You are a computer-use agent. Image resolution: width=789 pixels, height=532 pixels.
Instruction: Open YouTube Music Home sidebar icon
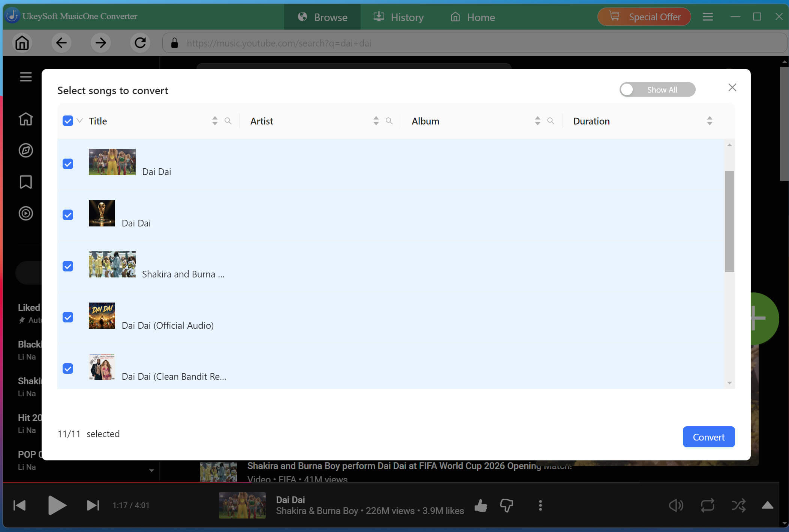(25, 119)
